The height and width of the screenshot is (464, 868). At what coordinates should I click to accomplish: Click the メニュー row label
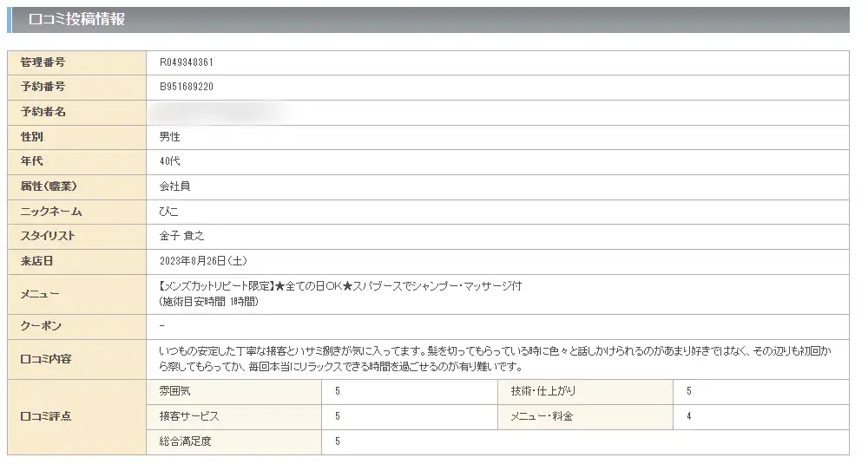39,294
